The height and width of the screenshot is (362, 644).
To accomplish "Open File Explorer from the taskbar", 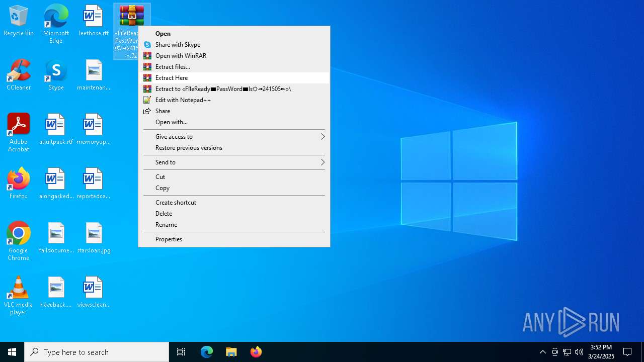I will (x=231, y=352).
